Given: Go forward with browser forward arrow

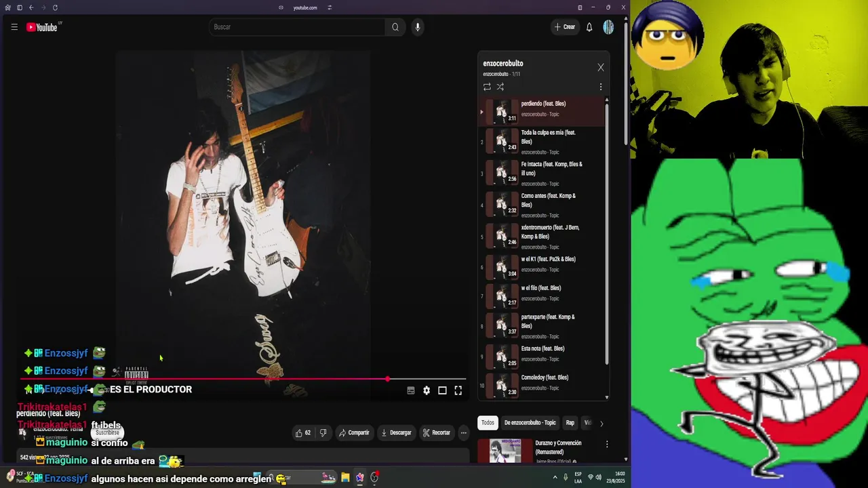Looking at the screenshot, I should [x=43, y=7].
